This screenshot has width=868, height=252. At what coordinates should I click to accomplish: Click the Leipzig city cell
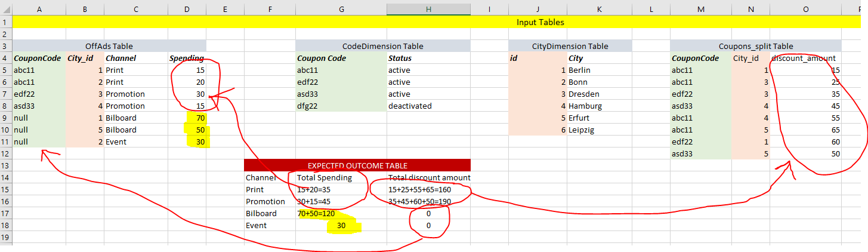pyautogui.click(x=599, y=130)
